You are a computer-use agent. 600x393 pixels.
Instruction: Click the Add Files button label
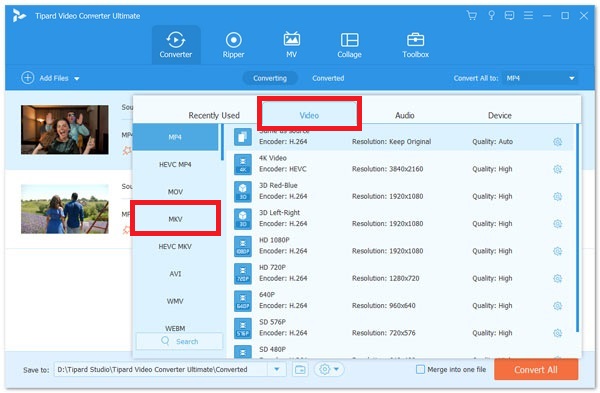click(54, 78)
